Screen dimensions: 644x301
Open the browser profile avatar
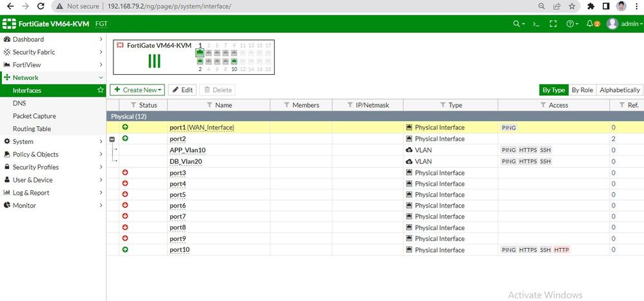621,6
